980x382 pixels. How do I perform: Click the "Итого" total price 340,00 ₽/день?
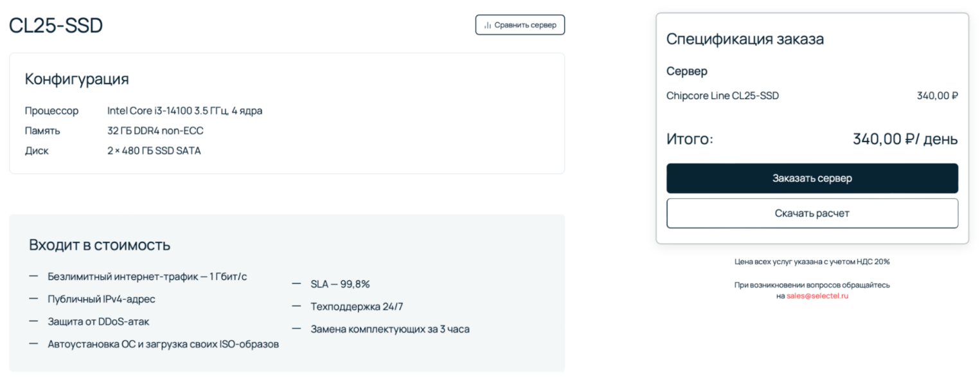[x=905, y=139]
